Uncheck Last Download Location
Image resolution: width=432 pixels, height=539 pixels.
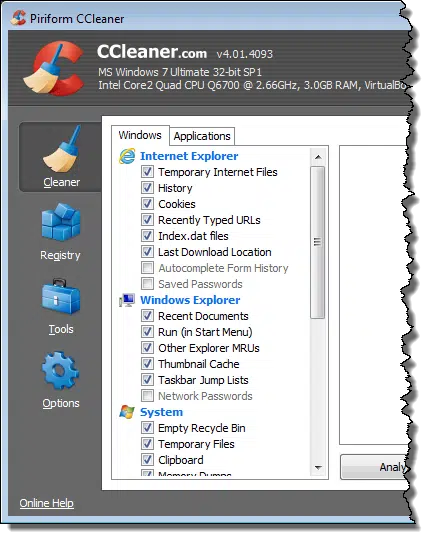click(147, 252)
